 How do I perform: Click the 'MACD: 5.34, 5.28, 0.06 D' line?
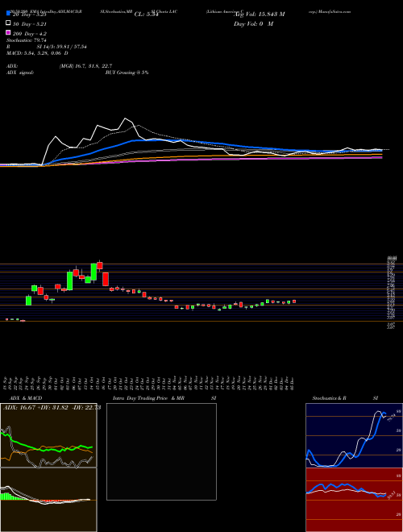[37, 53]
